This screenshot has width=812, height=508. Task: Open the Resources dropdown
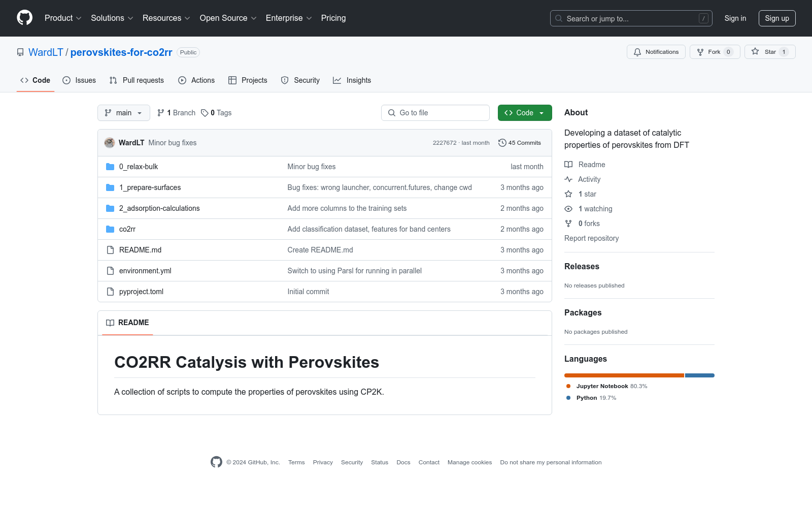point(166,18)
